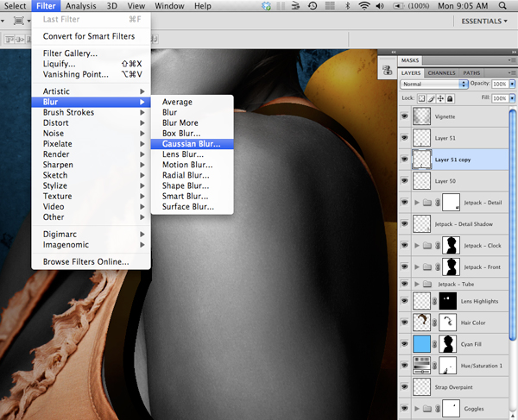Open the Opacity slider dropdown arrow
518x420 pixels.
[512, 85]
